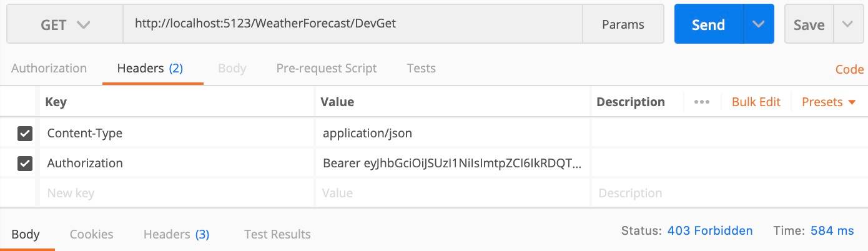This screenshot has height=251, width=868.
Task: Click the Bulk Edit link
Action: coord(756,102)
